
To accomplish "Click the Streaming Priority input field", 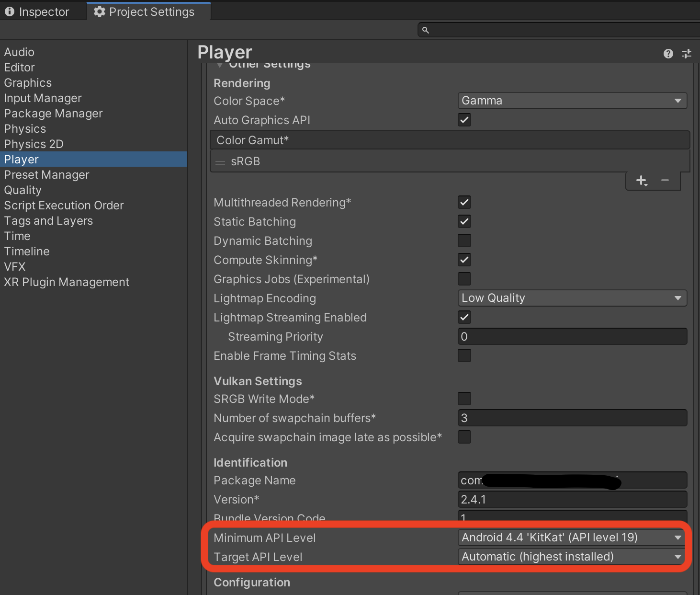I will click(x=572, y=336).
